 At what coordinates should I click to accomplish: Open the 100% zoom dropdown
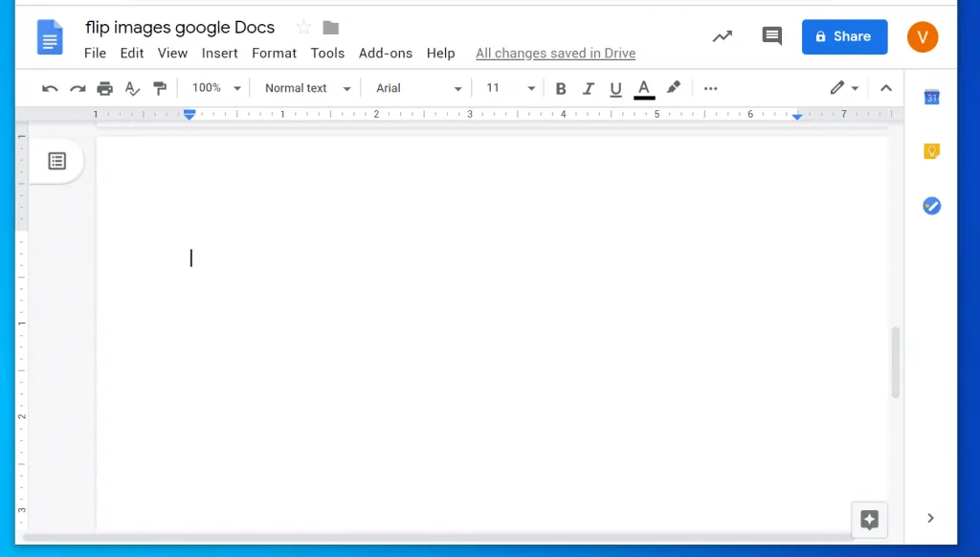click(216, 88)
